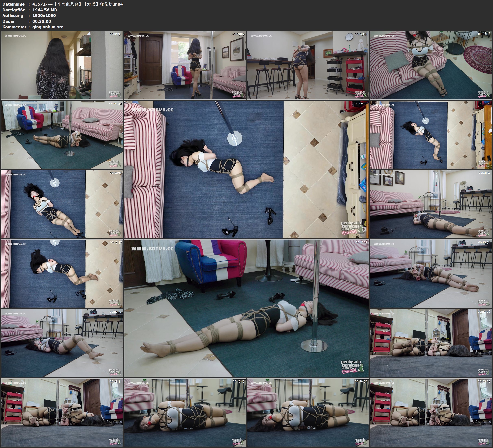The height and width of the screenshot is (448, 493).
Task: Select the thumbnail timestamped 00:03:09
Action: point(185,65)
